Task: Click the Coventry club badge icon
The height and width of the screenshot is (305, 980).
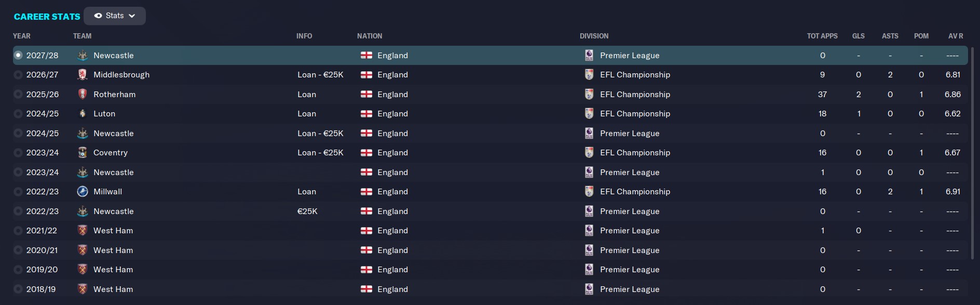Action: [82, 153]
